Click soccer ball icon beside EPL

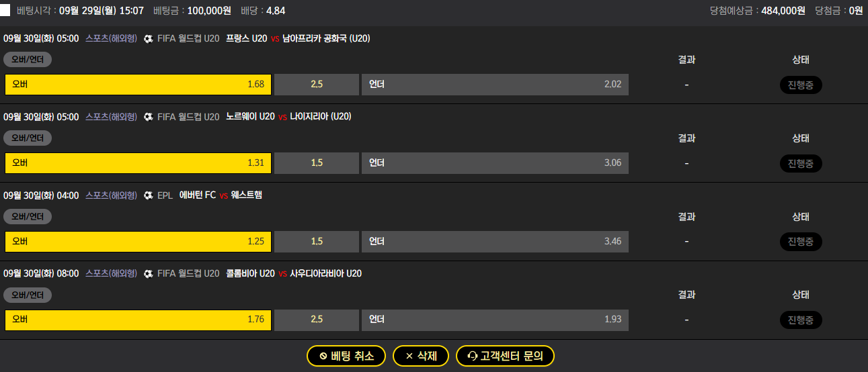(x=149, y=195)
